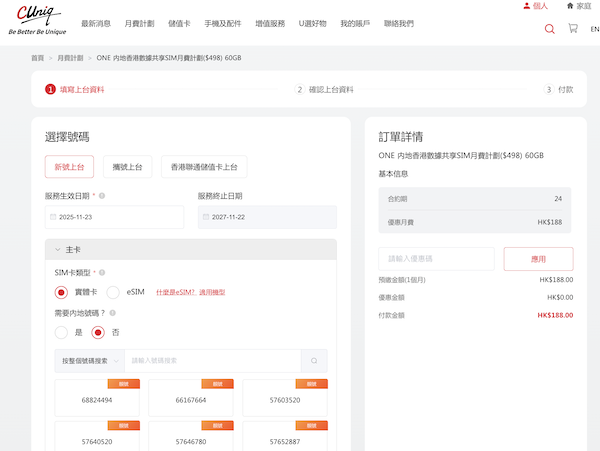
Task: Choose 是 for mainland number
Action: point(62,332)
